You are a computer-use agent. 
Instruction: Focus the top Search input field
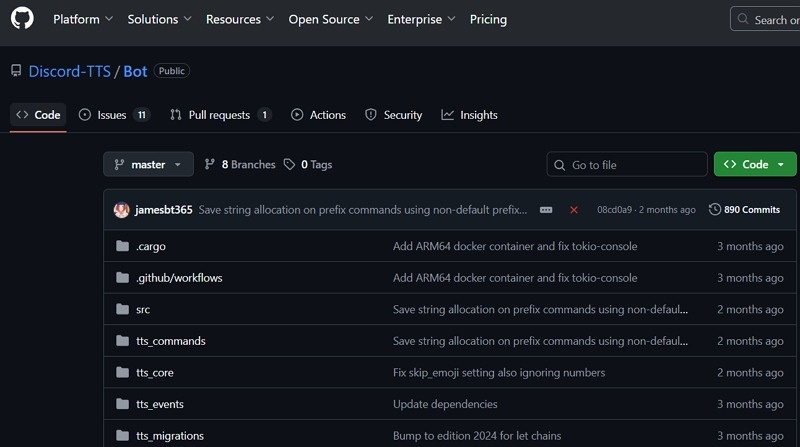(765, 19)
